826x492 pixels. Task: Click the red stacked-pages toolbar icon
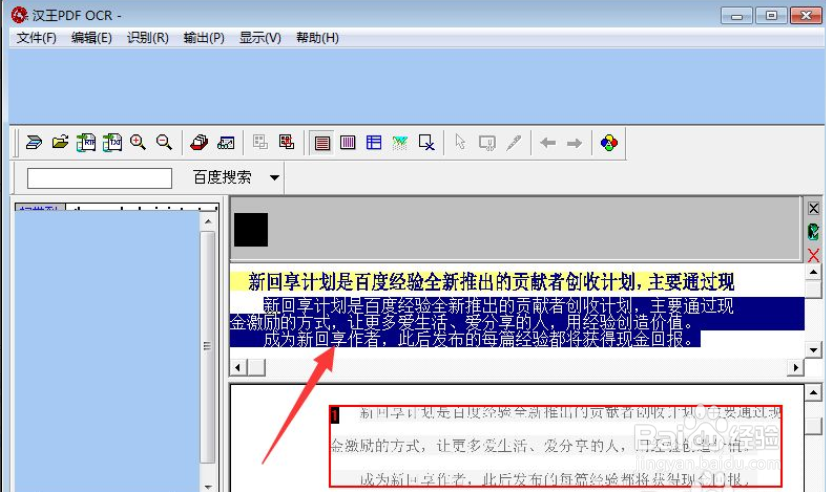coord(199,142)
